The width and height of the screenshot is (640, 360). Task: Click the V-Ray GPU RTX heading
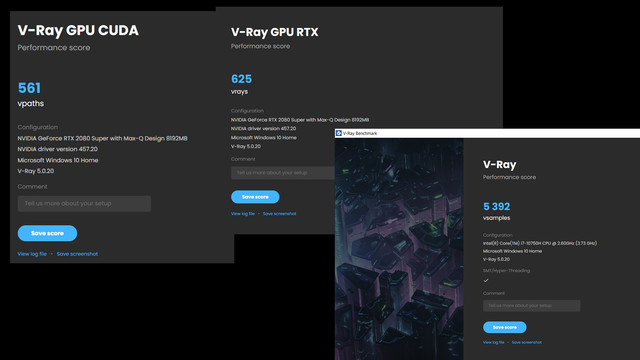tap(274, 32)
